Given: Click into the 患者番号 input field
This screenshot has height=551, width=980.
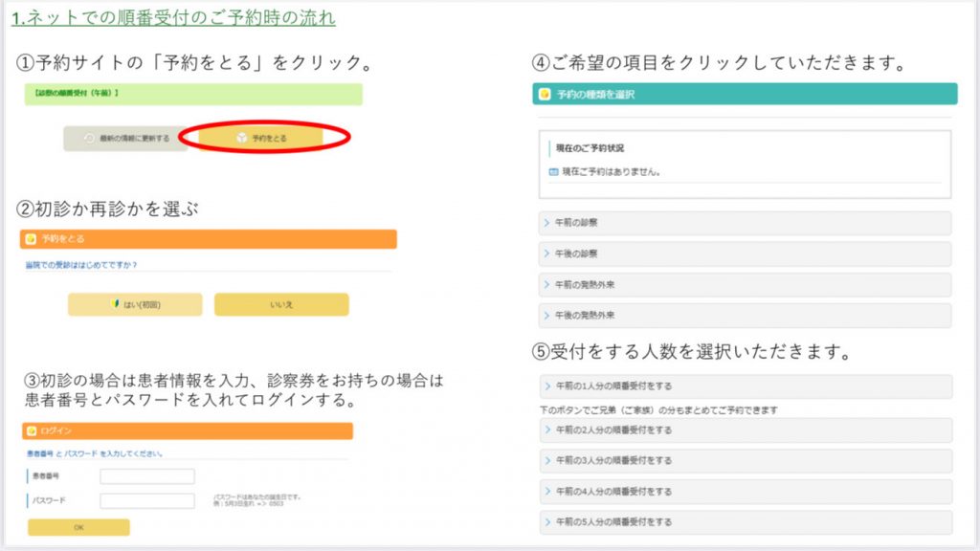Looking at the screenshot, I should point(147,476).
